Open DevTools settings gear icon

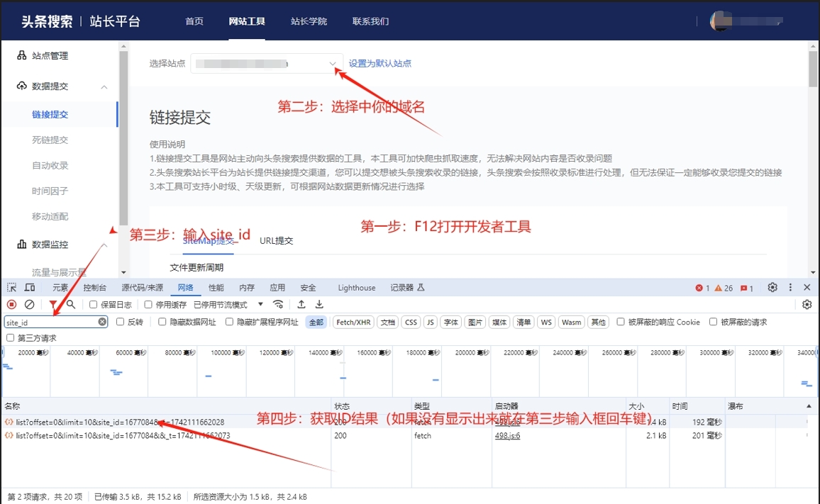(772, 288)
